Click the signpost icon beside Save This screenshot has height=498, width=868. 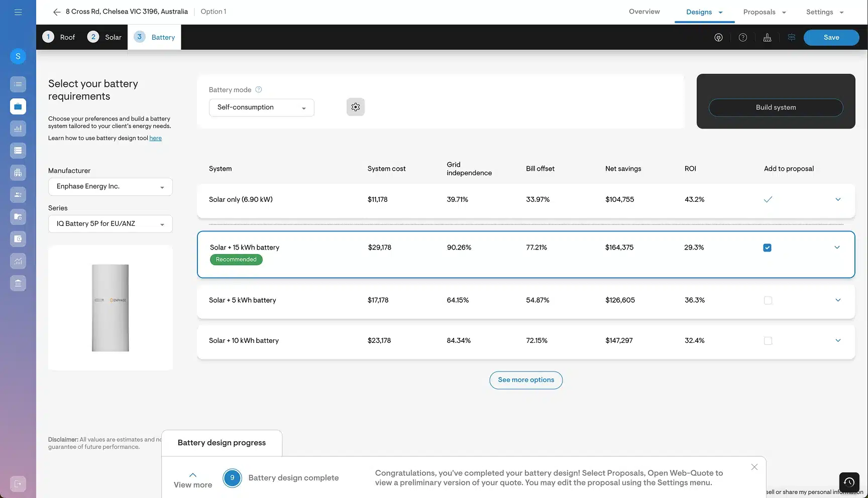(x=791, y=38)
